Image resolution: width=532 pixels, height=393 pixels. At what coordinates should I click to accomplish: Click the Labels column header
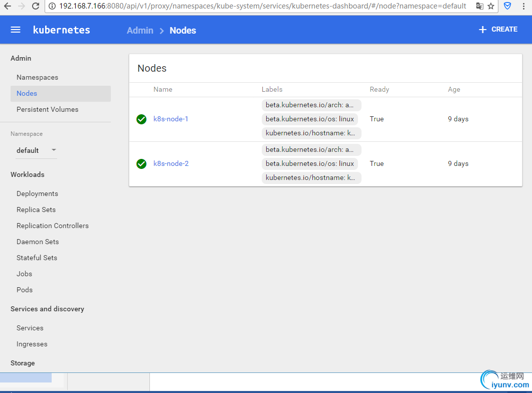point(272,90)
